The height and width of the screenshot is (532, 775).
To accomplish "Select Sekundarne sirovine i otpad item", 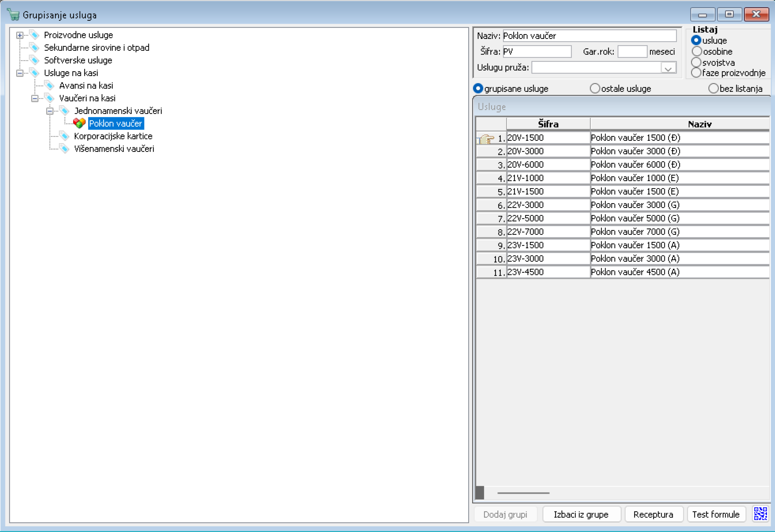I will point(96,48).
